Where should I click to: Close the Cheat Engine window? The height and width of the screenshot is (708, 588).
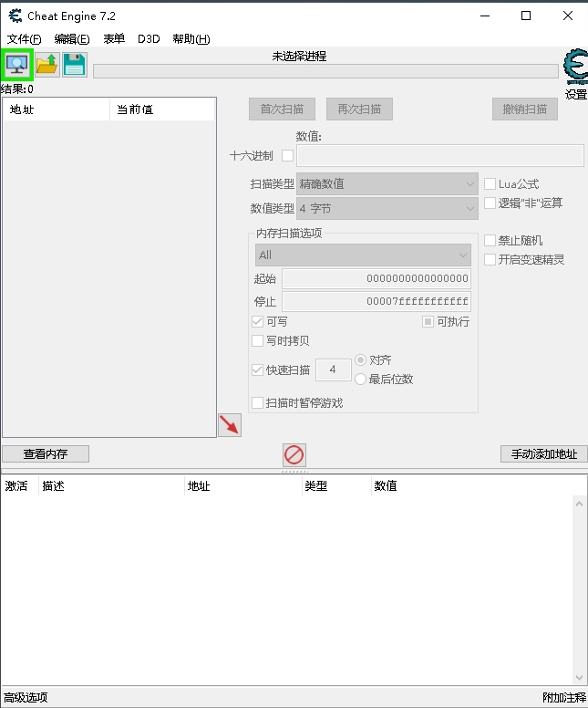pyautogui.click(x=568, y=16)
